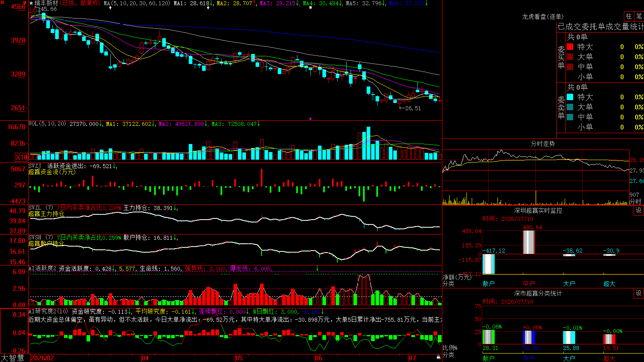Click the 19.51 超大 percentage bar
Viewport: 644px width, 362px height.
click(609, 339)
